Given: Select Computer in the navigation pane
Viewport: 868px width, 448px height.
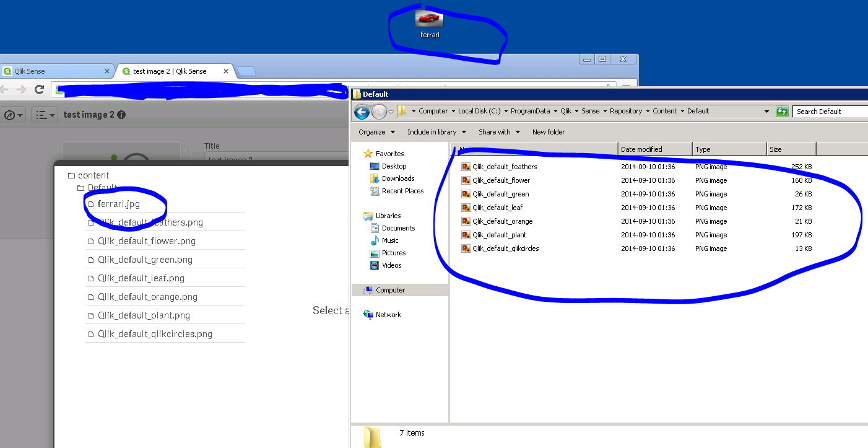Looking at the screenshot, I should (390, 290).
